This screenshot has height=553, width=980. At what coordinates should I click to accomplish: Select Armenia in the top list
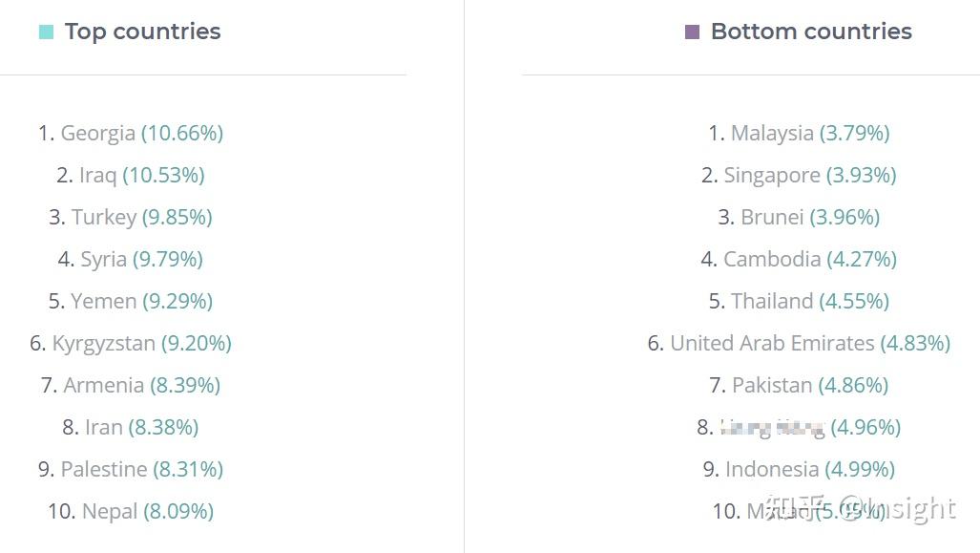[131, 385]
